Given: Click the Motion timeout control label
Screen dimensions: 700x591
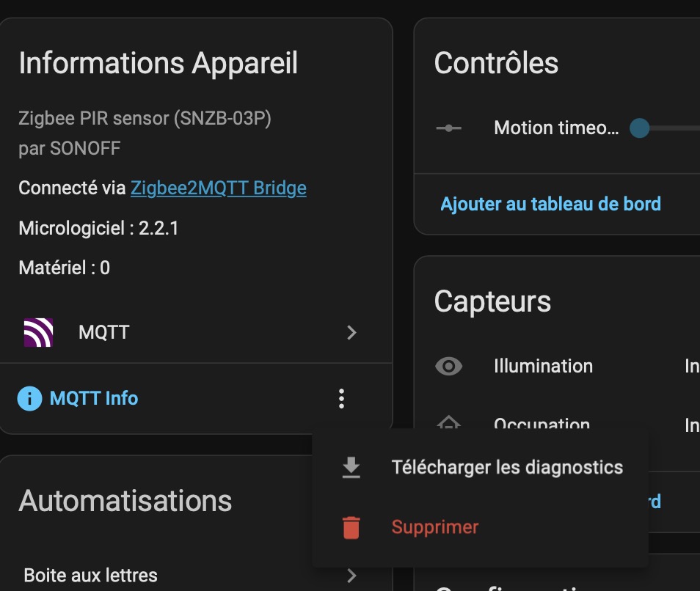Looking at the screenshot, I should coord(556,128).
